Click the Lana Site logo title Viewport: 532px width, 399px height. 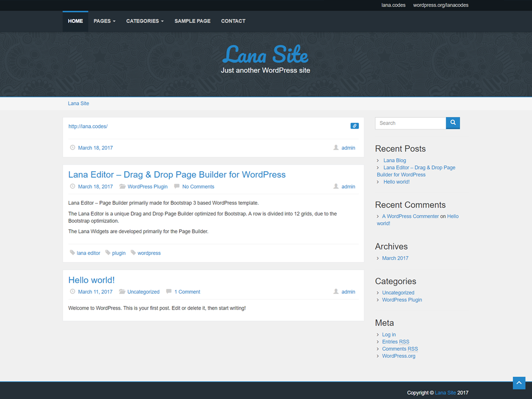265,55
